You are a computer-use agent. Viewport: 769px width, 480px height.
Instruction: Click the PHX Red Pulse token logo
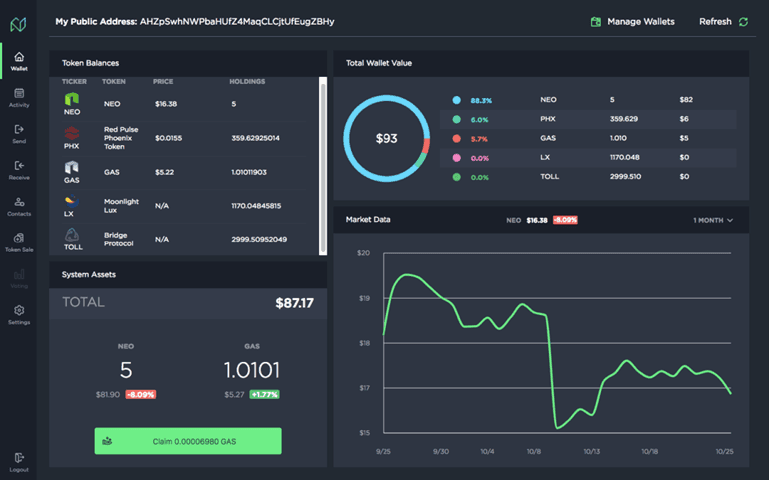tap(72, 133)
